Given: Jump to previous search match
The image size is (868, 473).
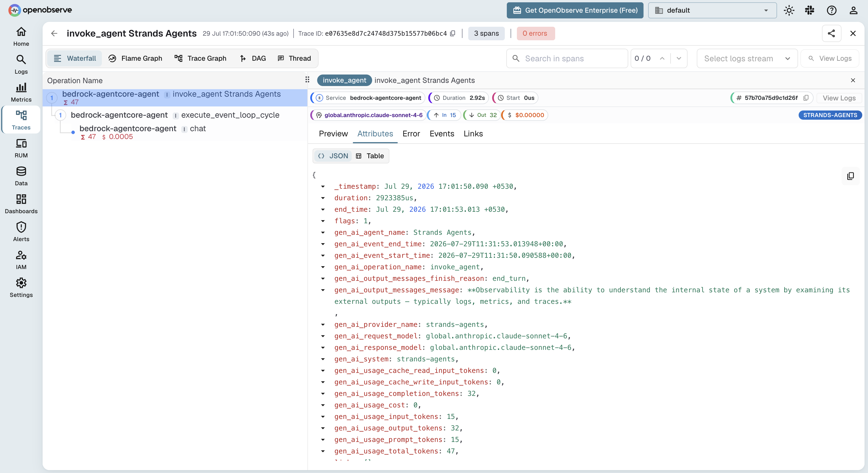Looking at the screenshot, I should coord(662,58).
